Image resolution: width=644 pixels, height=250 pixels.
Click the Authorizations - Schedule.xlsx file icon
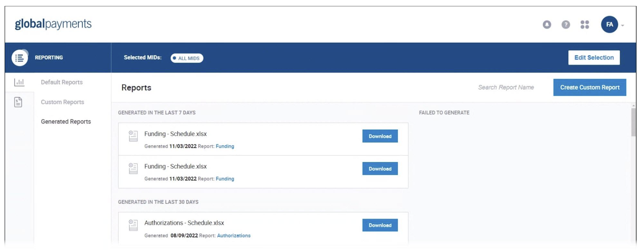tap(133, 225)
